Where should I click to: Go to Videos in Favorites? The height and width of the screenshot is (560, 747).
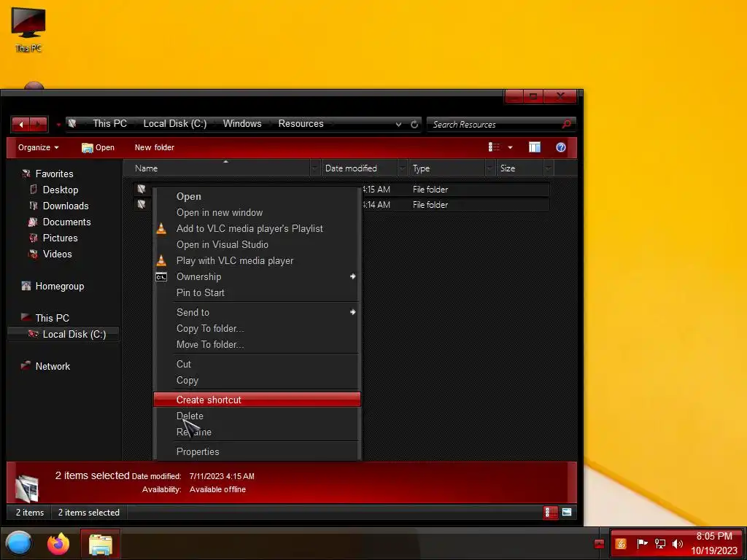pos(57,254)
